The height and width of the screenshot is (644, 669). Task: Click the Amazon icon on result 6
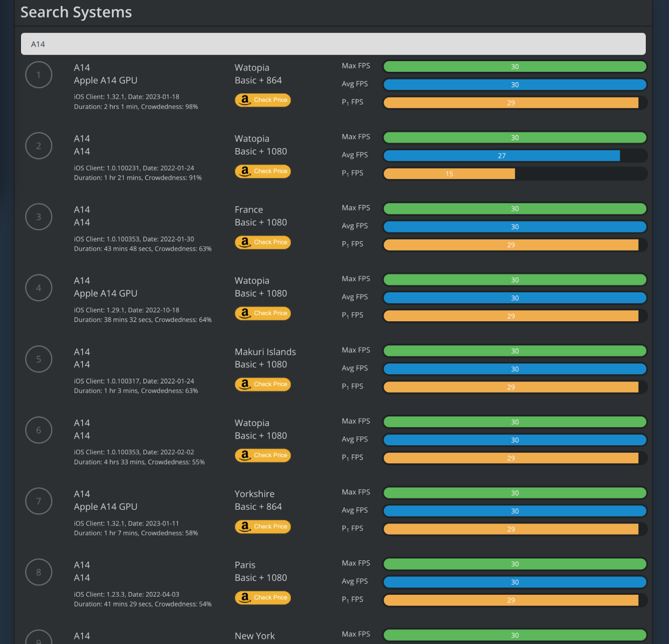[x=245, y=455]
